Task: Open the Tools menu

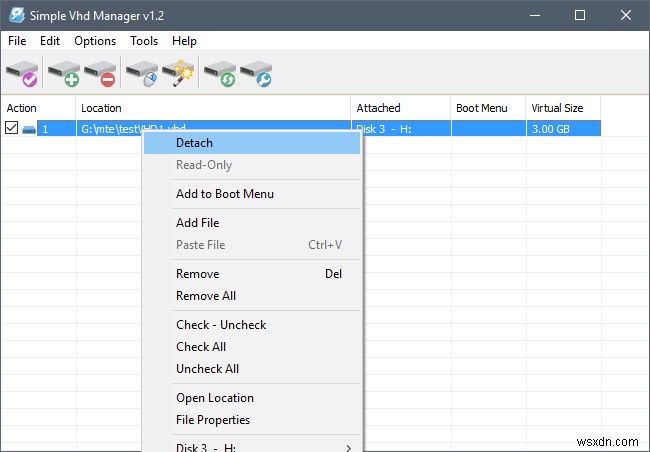Action: click(144, 41)
